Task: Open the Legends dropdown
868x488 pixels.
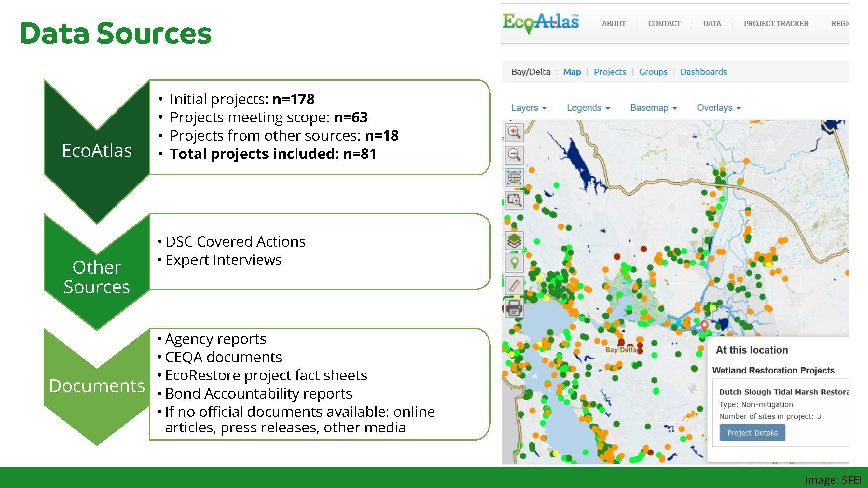Action: (x=588, y=108)
